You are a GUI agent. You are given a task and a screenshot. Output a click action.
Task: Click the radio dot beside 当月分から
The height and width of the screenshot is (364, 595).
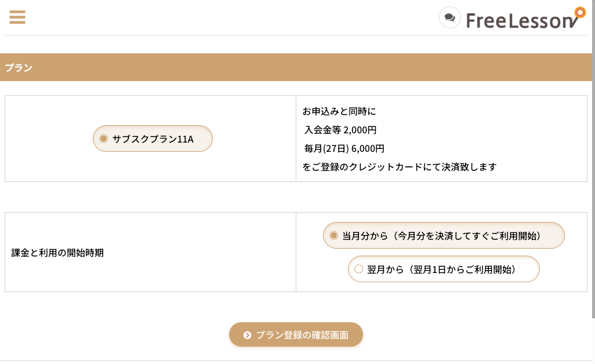(333, 235)
